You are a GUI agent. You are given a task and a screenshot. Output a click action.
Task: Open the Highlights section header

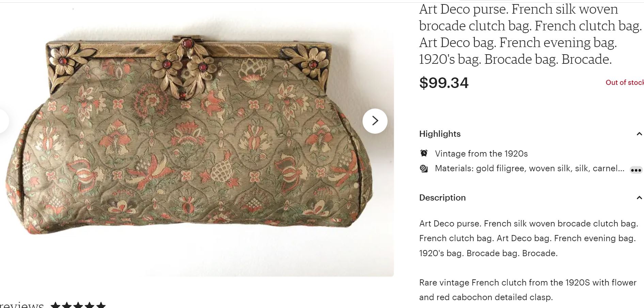(x=440, y=134)
